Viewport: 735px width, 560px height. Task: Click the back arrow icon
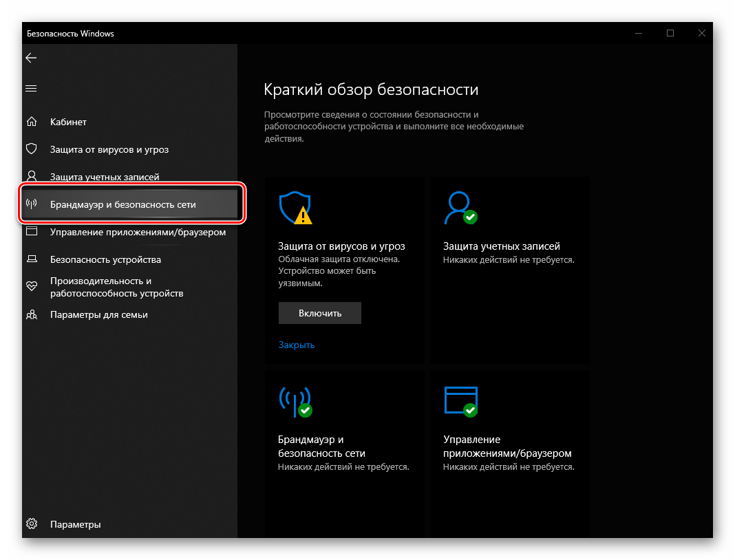[31, 58]
